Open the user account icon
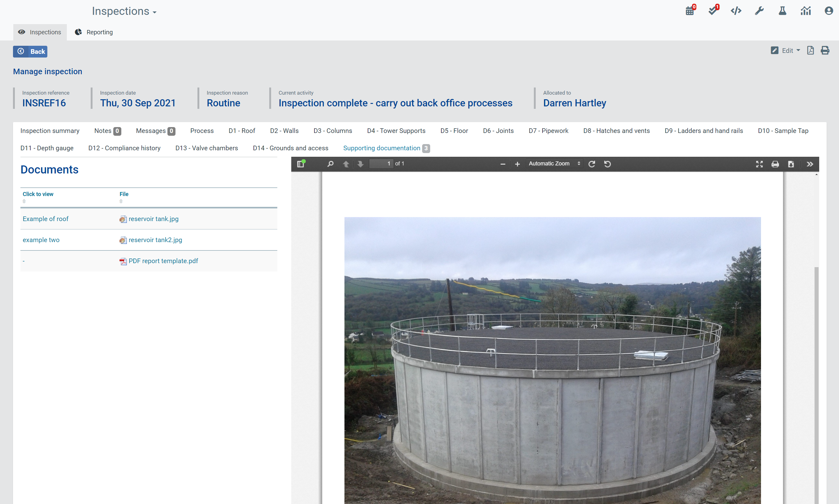Image resolution: width=839 pixels, height=504 pixels. coord(829,11)
